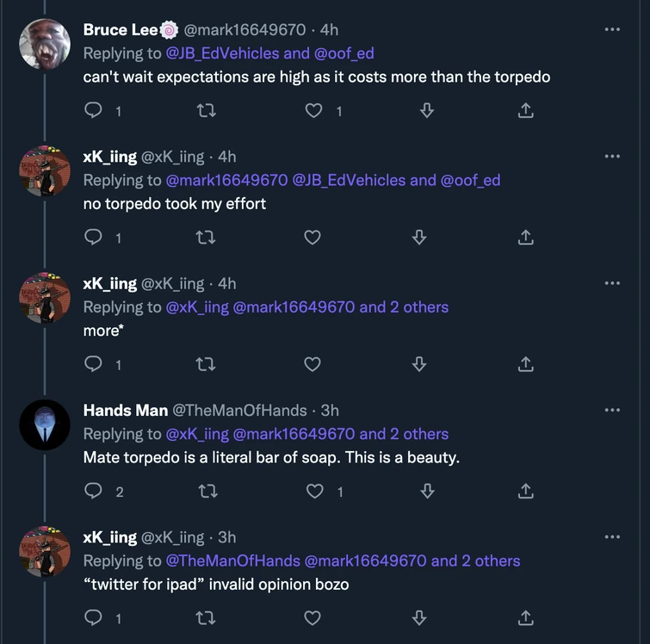Viewport: 650px width, 644px height.
Task: Reply to Bruce Lee's tweet
Action: click(94, 110)
